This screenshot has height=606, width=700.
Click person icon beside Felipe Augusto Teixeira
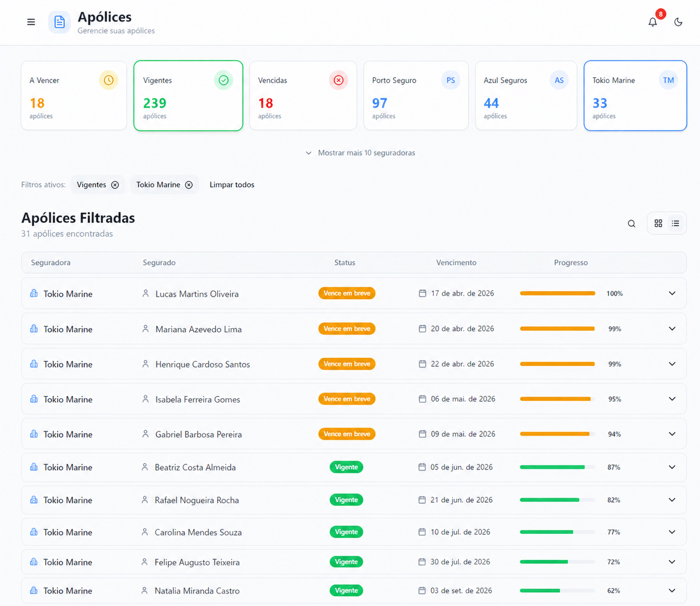tap(144, 562)
